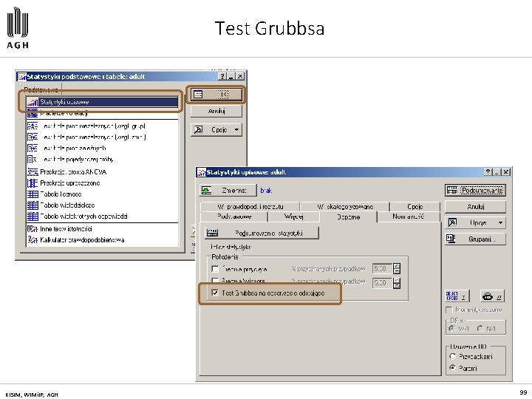Switch to W. prawdopod. i rozrzutu tab
Viewport: 532px width, 399px height.
[250, 206]
